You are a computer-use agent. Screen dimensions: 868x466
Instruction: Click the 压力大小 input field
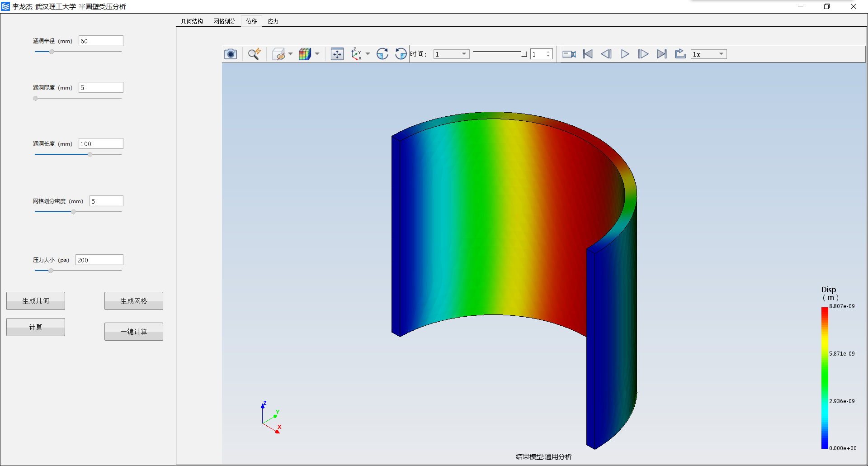click(99, 260)
